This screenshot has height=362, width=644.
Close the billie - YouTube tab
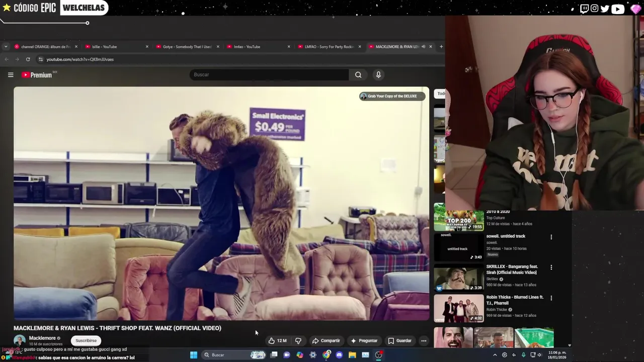(147, 47)
